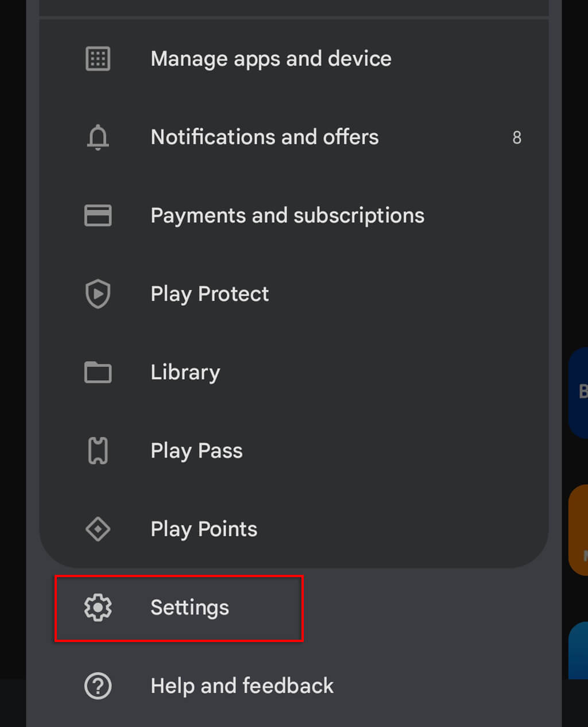
Task: Tap the Settings gear icon
Action: tap(98, 608)
